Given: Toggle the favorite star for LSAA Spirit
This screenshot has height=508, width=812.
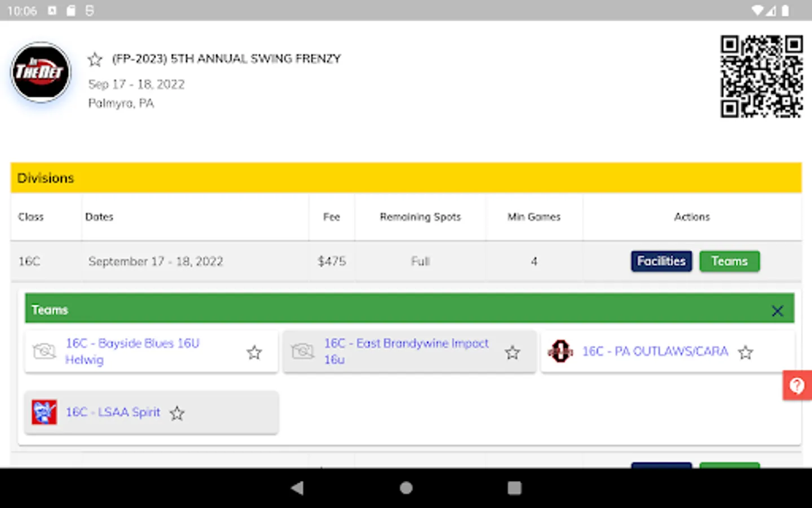Looking at the screenshot, I should (177, 413).
